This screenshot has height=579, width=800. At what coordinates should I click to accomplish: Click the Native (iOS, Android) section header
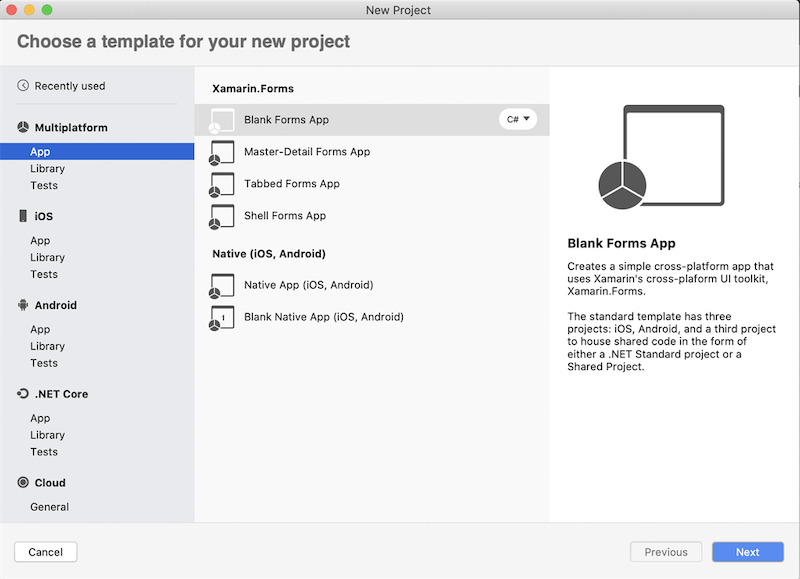pos(269,254)
